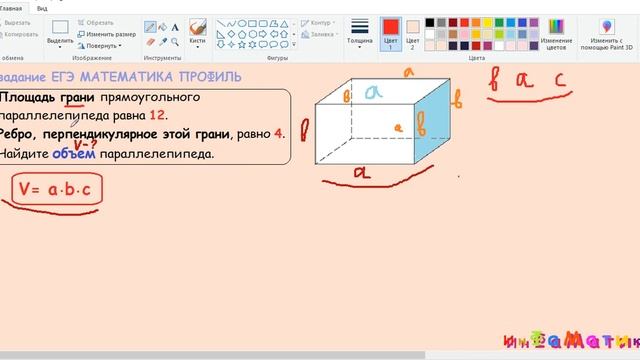Choose the Pentagon shape
The height and width of the screenshot is (360, 640).
242,34
